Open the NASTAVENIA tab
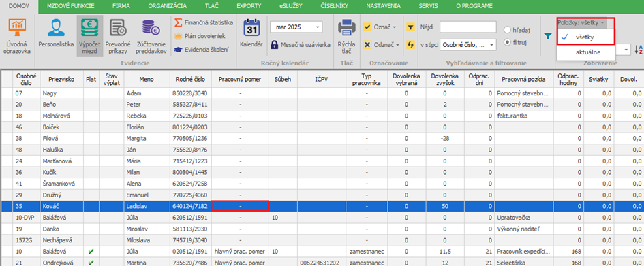The width and height of the screenshot is (644, 266). (384, 6)
